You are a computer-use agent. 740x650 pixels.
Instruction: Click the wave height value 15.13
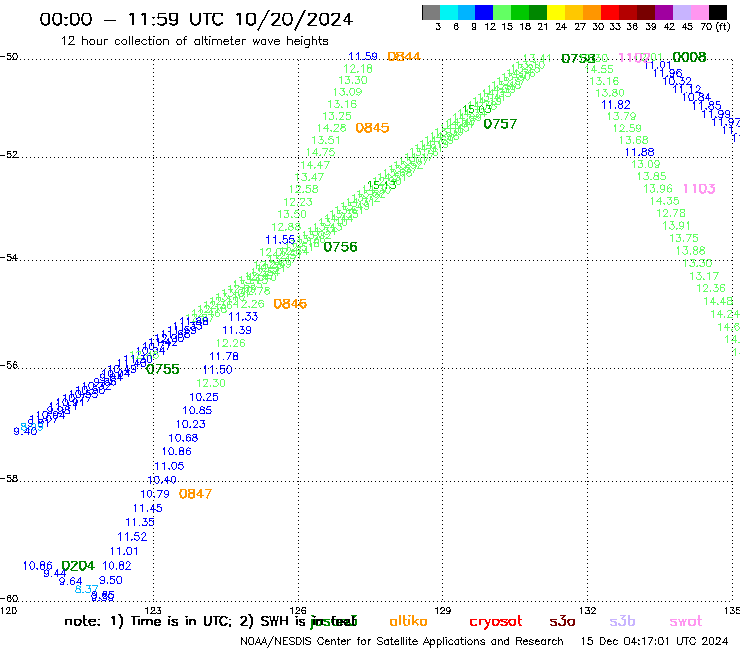pyautogui.click(x=382, y=185)
